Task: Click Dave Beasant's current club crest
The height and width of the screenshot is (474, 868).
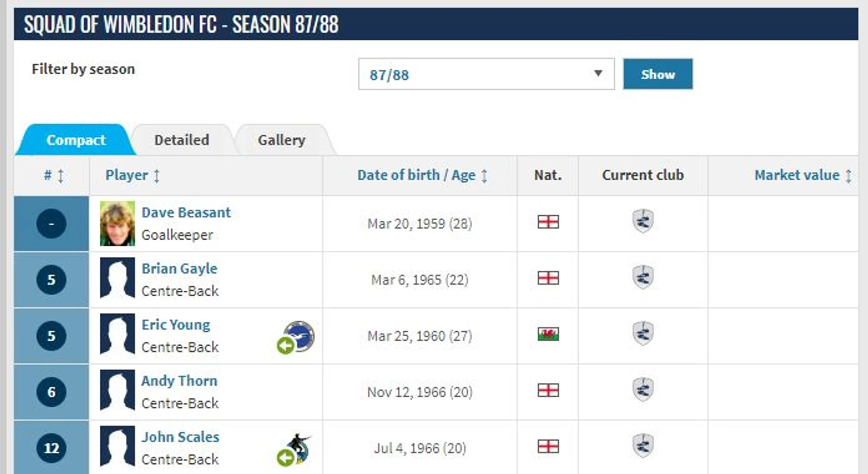Action: pos(643,221)
